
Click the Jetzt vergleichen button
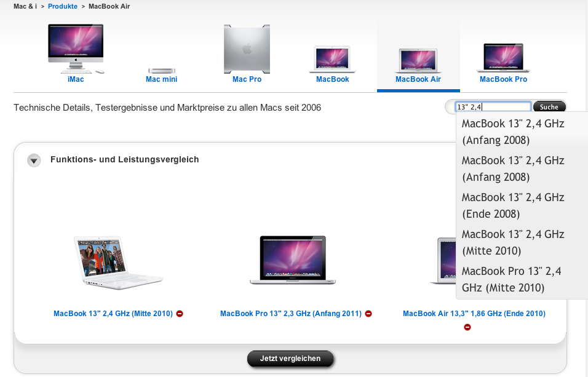pos(290,359)
